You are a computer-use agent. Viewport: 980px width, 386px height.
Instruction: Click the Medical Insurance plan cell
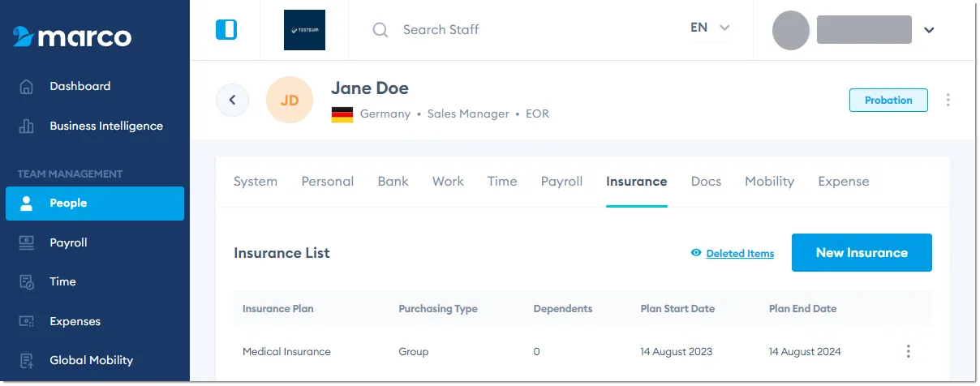click(x=287, y=352)
